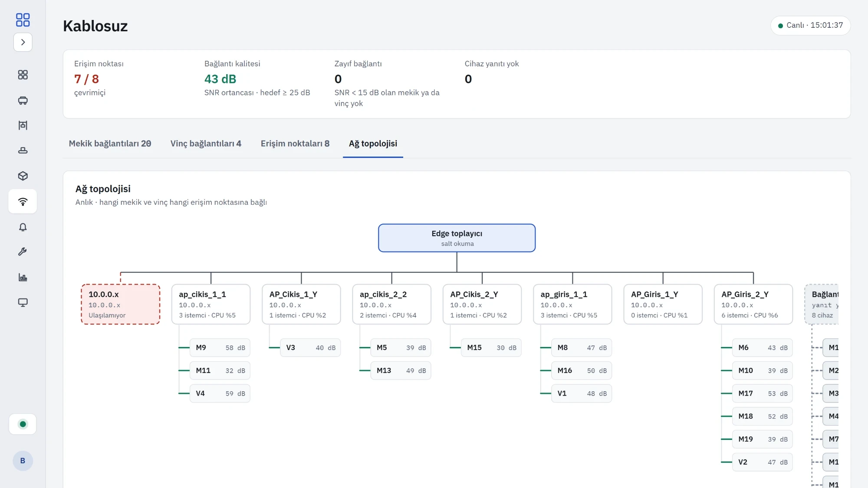Select the AP_Giris_2_Y access point node

753,304
